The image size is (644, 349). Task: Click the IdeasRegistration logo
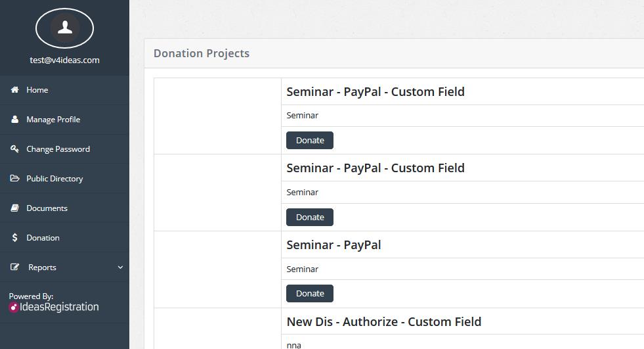click(x=54, y=307)
